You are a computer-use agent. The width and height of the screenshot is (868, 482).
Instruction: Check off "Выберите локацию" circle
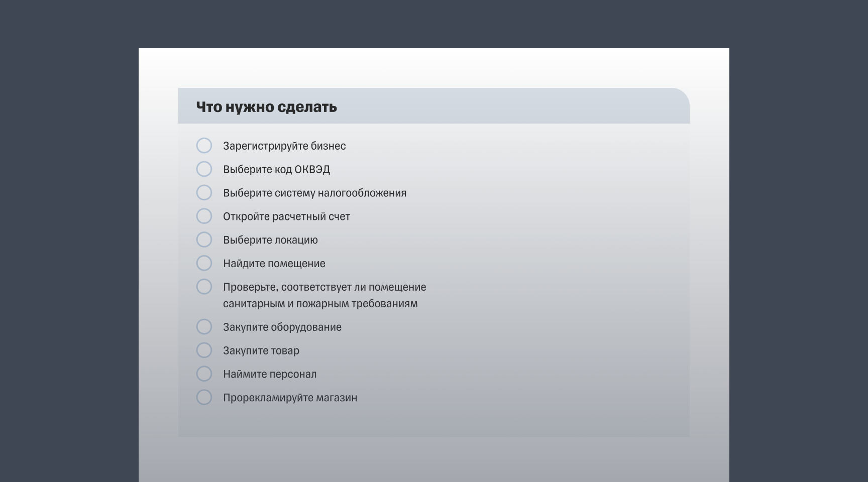[x=204, y=239]
